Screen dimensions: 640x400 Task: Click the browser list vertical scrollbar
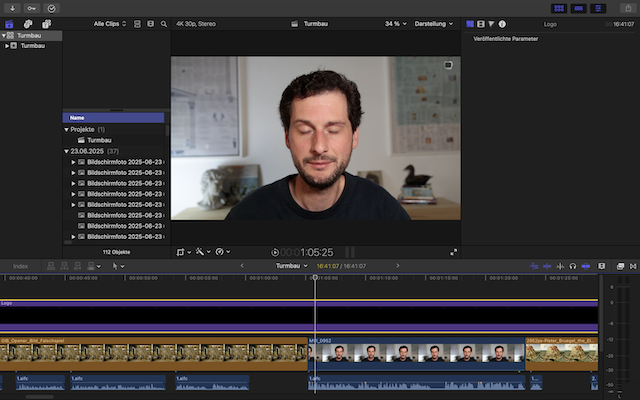[x=167, y=131]
